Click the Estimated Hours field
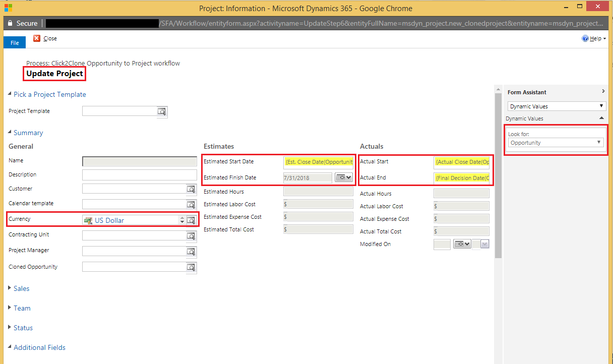This screenshot has width=613, height=364. (x=318, y=192)
